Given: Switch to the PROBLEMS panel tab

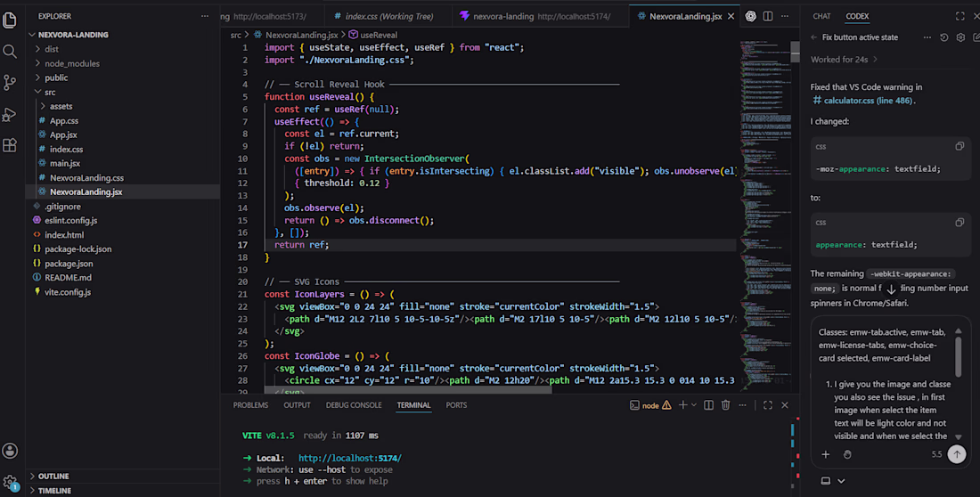Looking at the screenshot, I should pos(250,405).
